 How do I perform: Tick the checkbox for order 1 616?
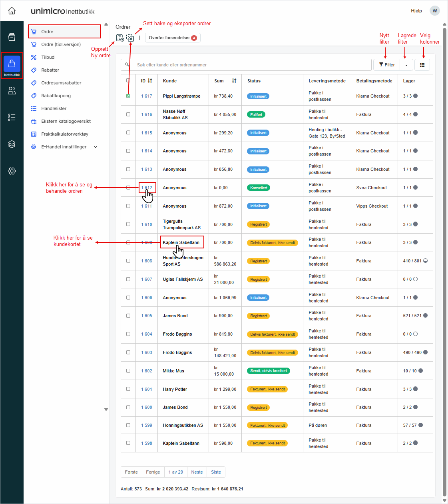[128, 114]
